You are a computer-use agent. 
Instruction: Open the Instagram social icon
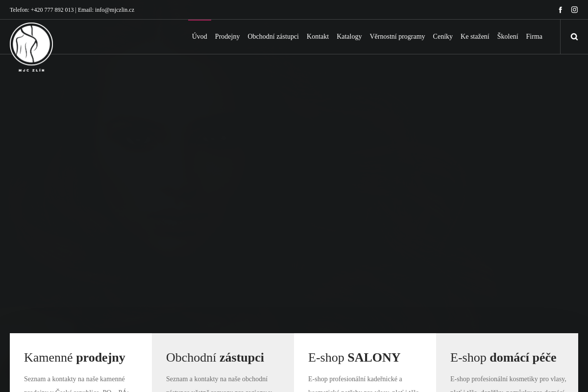pyautogui.click(x=574, y=10)
